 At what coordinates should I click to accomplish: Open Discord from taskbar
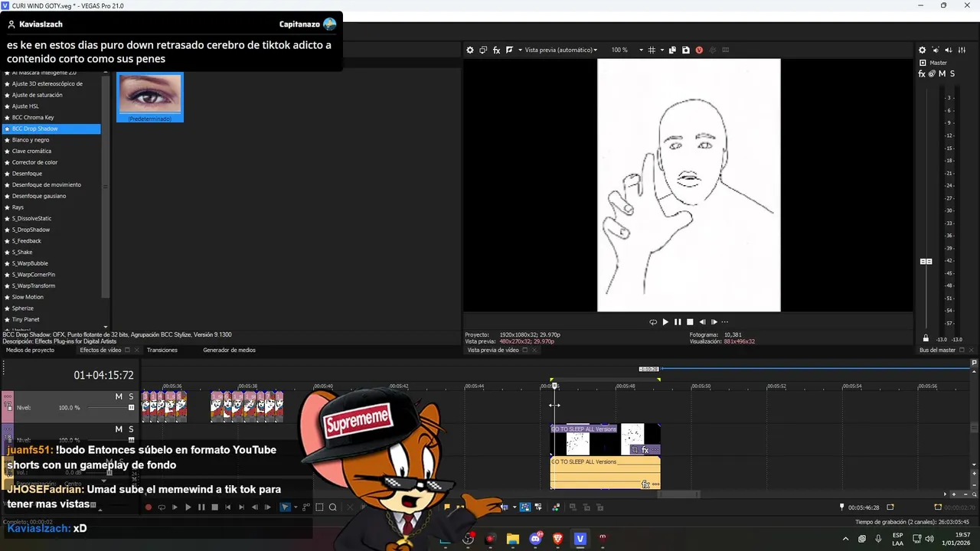pos(535,539)
